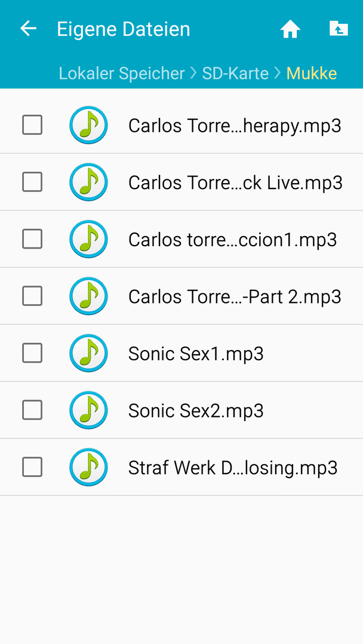This screenshot has width=363, height=644.
Task: Tap music icon of Sonic Sex1.mp3
Action: pyautogui.click(x=88, y=353)
